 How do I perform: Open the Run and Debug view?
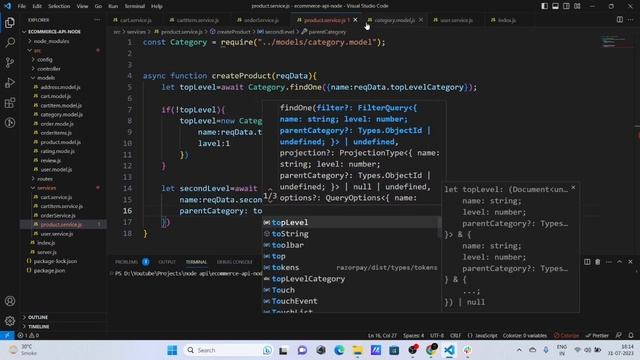pyautogui.click(x=10, y=82)
